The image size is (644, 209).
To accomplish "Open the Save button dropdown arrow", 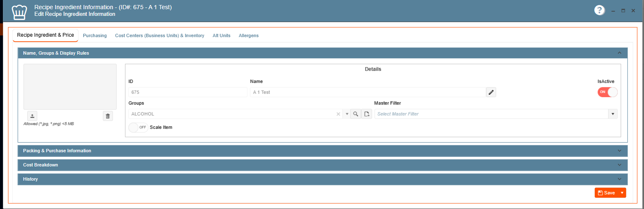I will coord(622,193).
